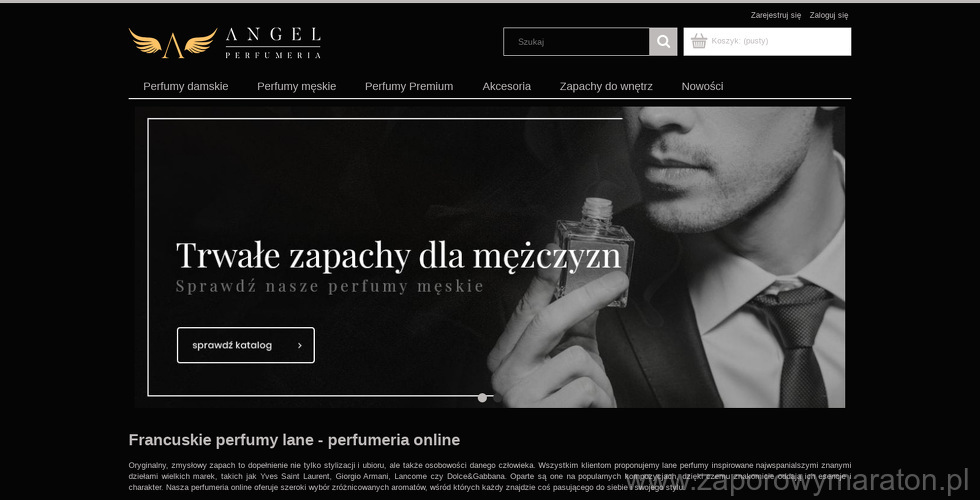Open Zapachy do wnętrz category

606,86
